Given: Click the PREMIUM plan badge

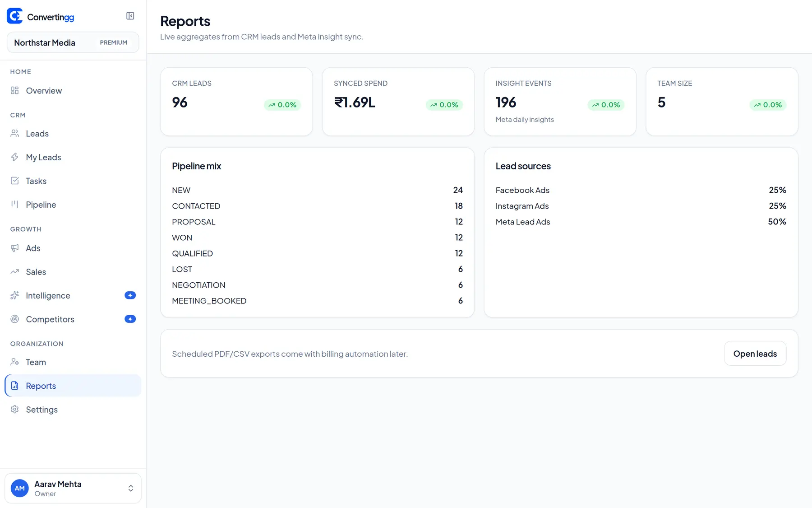Looking at the screenshot, I should [114, 42].
